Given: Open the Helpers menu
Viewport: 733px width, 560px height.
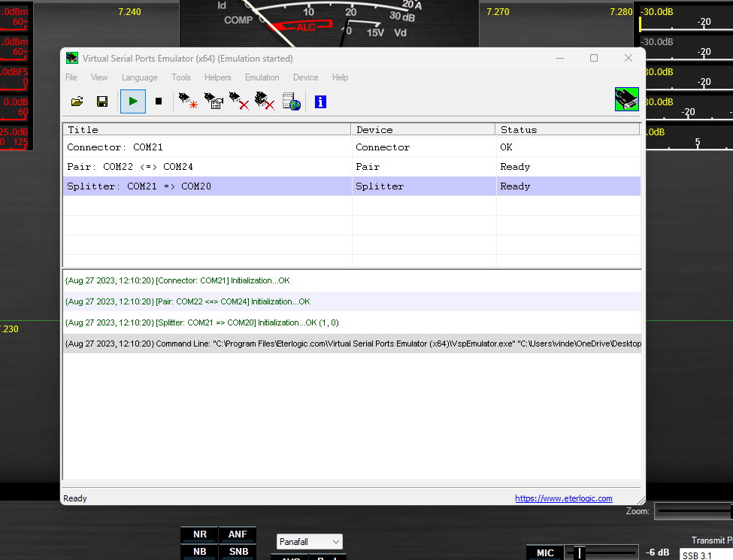Looking at the screenshot, I should click(217, 77).
